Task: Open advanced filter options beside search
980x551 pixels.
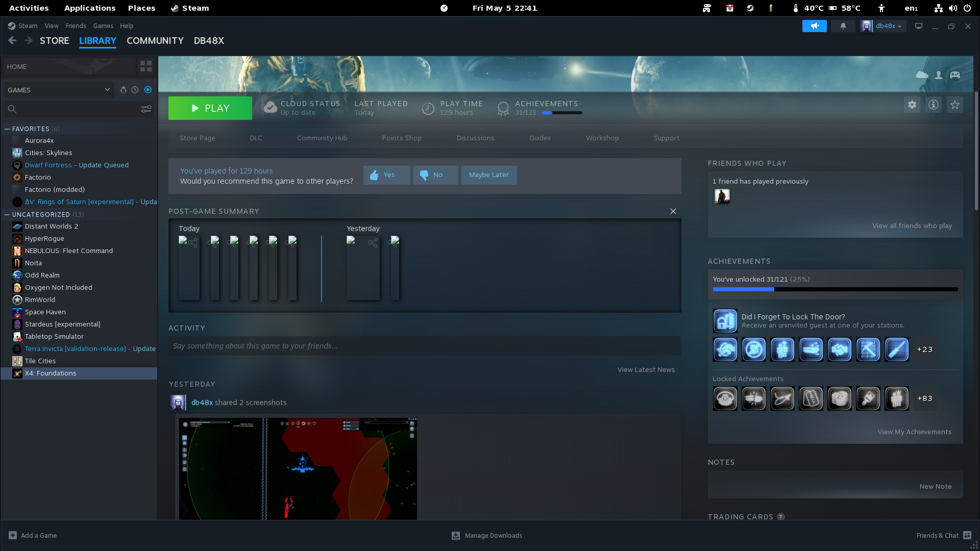Action: click(146, 109)
